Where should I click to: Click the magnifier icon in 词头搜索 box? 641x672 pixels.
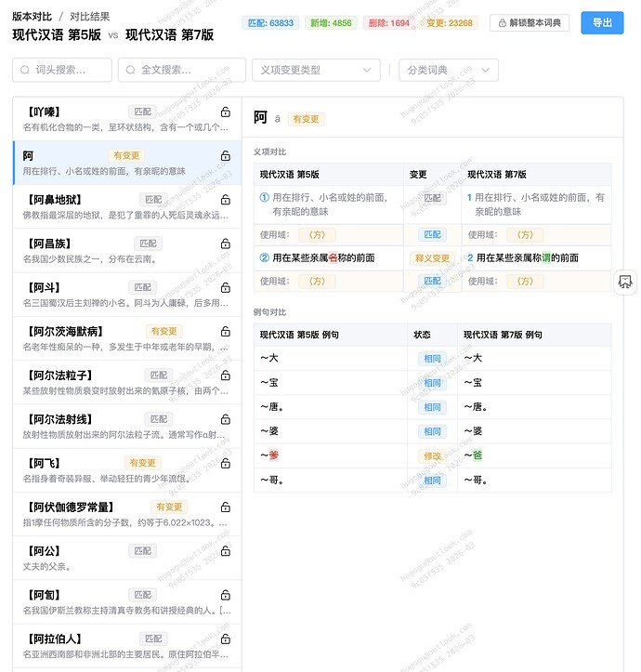point(26,70)
